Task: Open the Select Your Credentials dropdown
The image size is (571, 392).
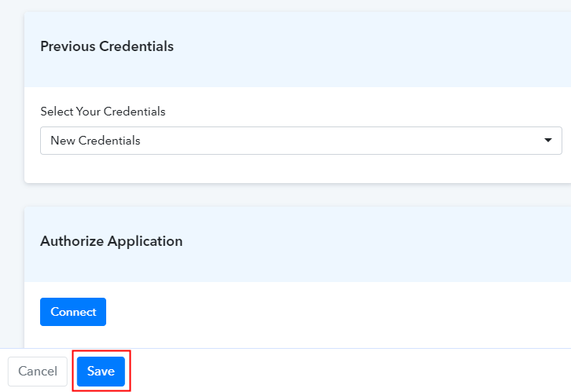Action: (x=300, y=141)
